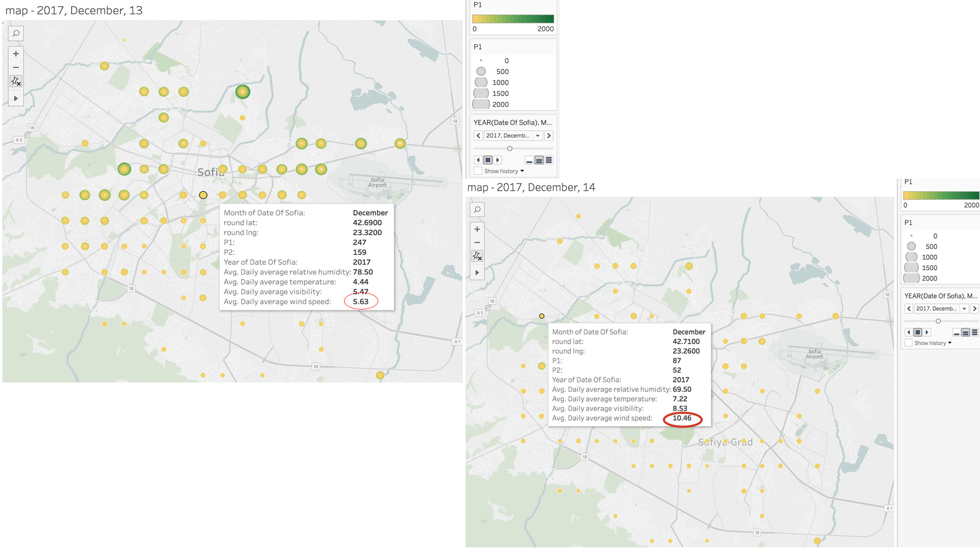
Task: Click the 'map - 2017, December, 13' title
Action: tap(74, 10)
